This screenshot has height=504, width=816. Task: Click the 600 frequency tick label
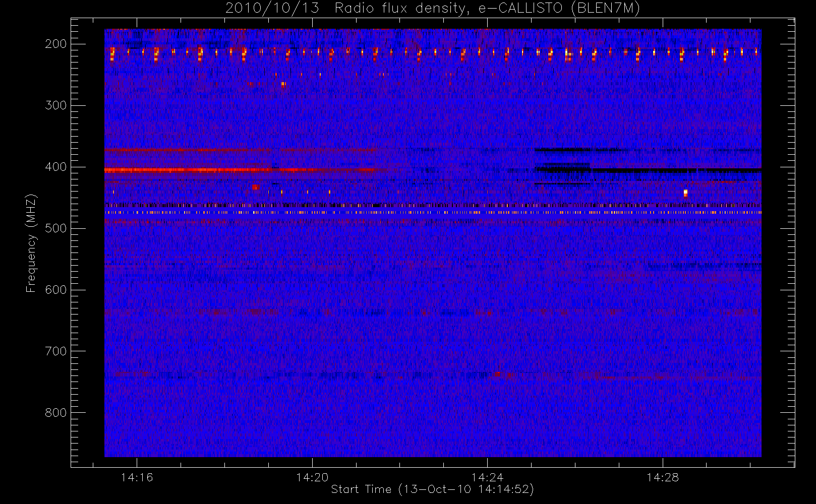coord(56,290)
